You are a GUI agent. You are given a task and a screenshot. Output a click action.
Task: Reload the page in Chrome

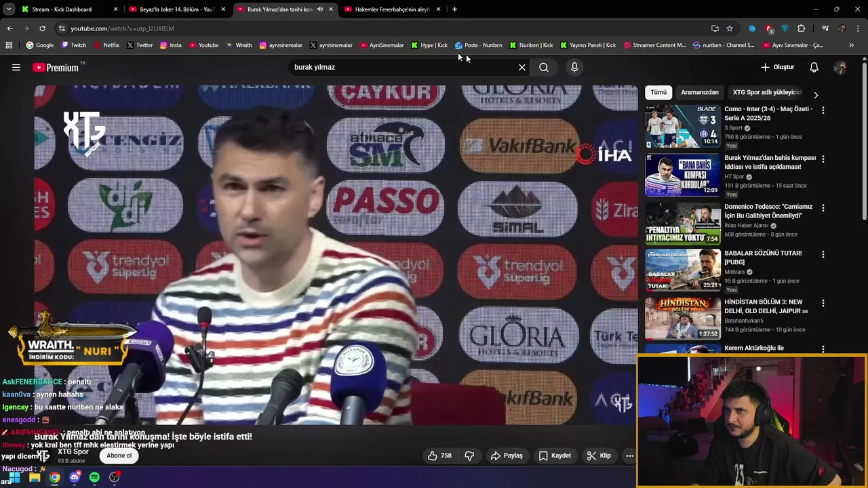coord(42,28)
